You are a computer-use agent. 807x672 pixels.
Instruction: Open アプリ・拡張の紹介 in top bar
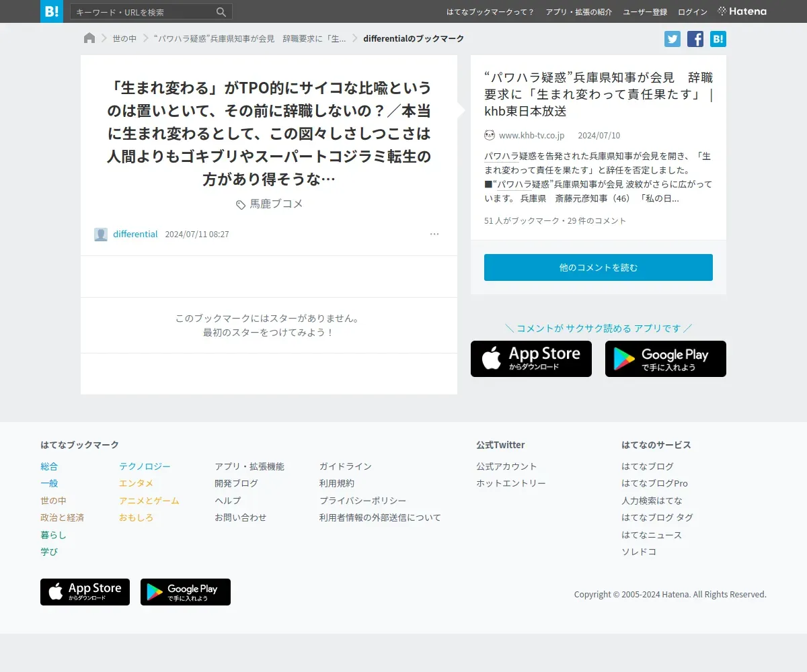(x=579, y=12)
